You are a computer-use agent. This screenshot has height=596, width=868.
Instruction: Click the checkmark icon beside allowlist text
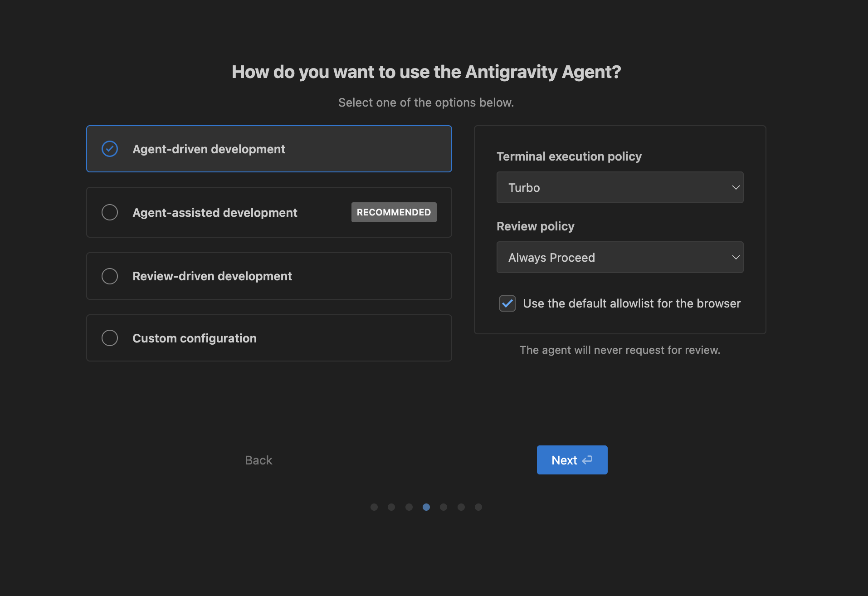click(x=507, y=303)
